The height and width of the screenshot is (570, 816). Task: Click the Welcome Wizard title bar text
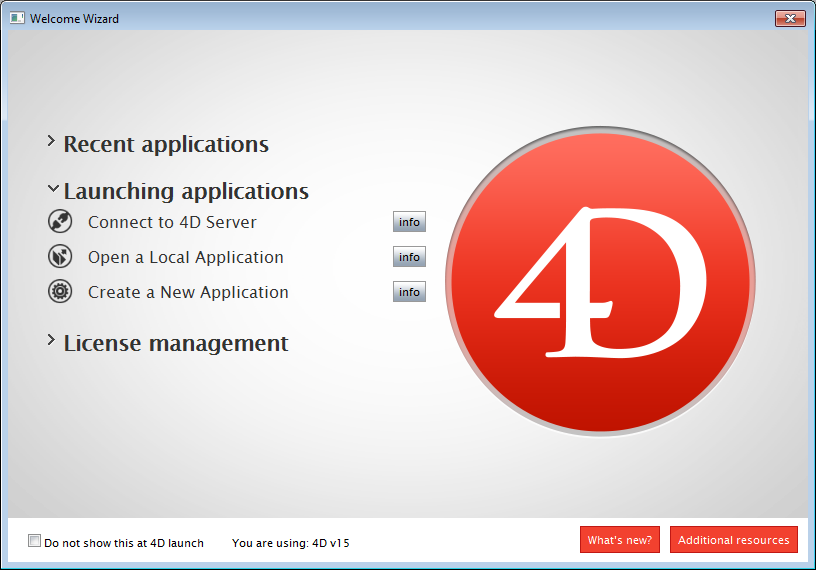click(74, 18)
